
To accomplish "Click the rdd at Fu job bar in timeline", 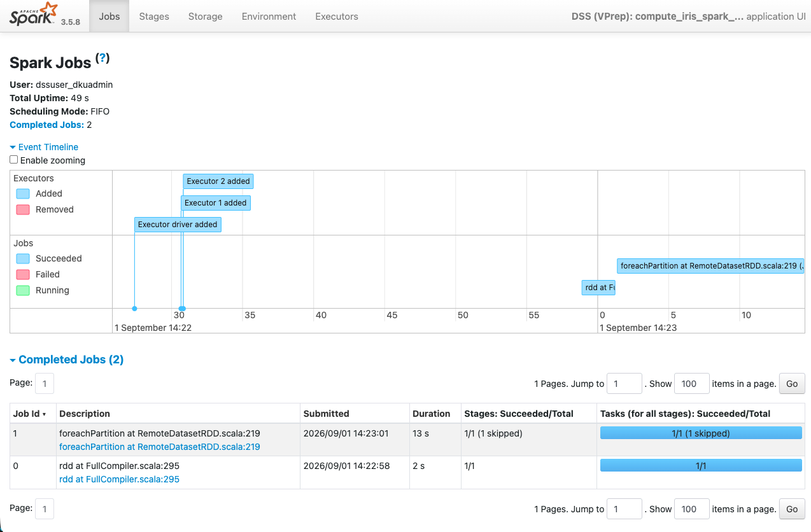I will [x=598, y=288].
